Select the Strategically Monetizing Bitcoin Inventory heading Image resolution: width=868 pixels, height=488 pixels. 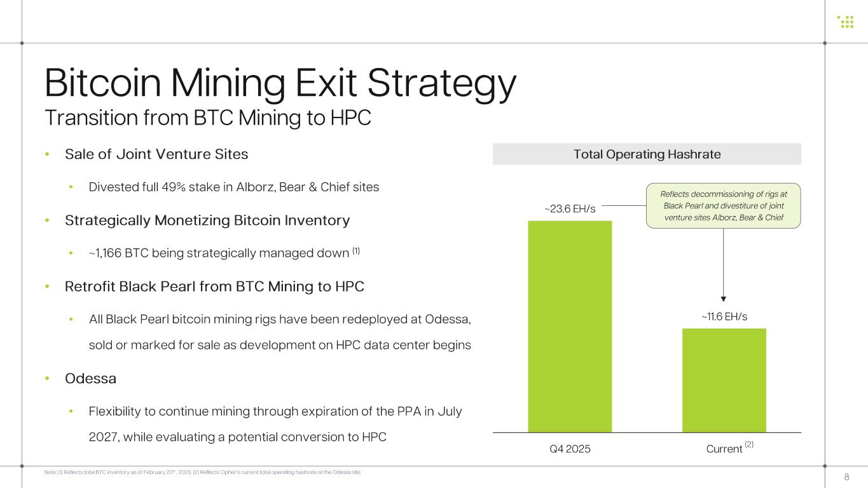pyautogui.click(x=207, y=220)
